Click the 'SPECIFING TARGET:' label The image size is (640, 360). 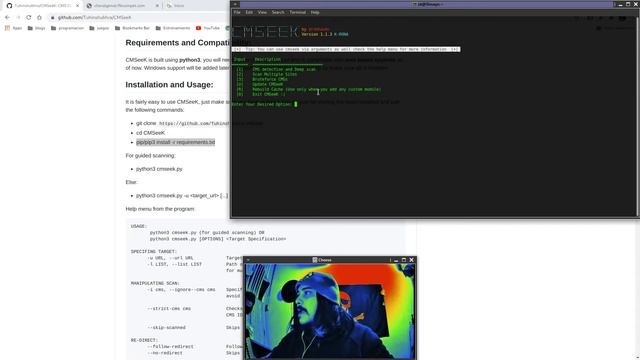(x=154, y=251)
